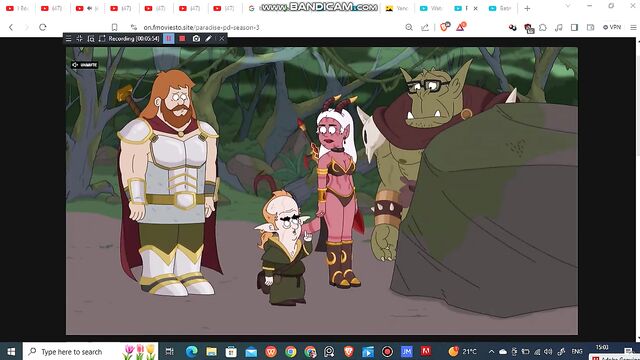Expand the tab search dropdown arrow
This screenshot has height=360, width=640.
568,6
